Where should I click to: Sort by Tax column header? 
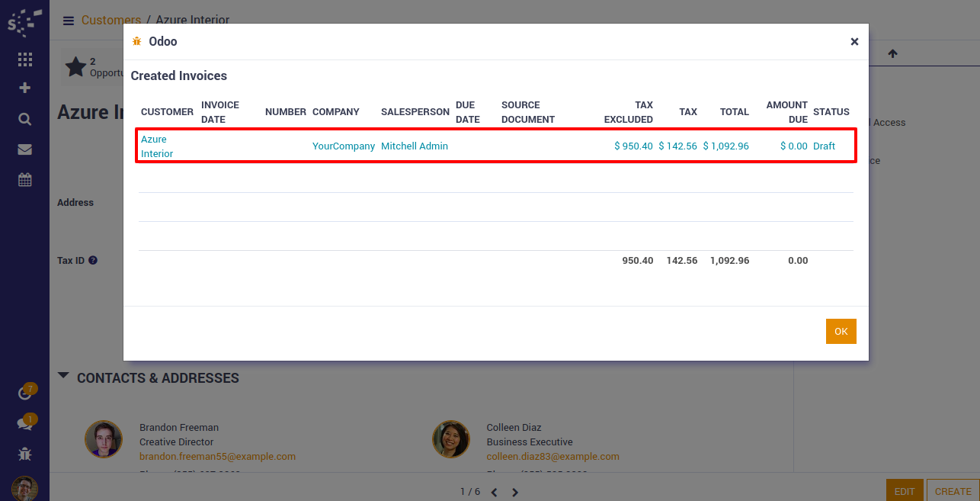pos(688,112)
